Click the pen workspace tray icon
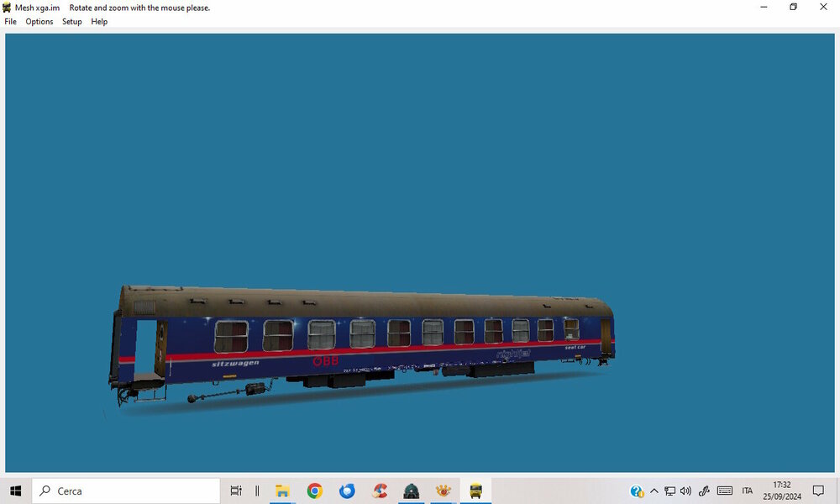 704,491
